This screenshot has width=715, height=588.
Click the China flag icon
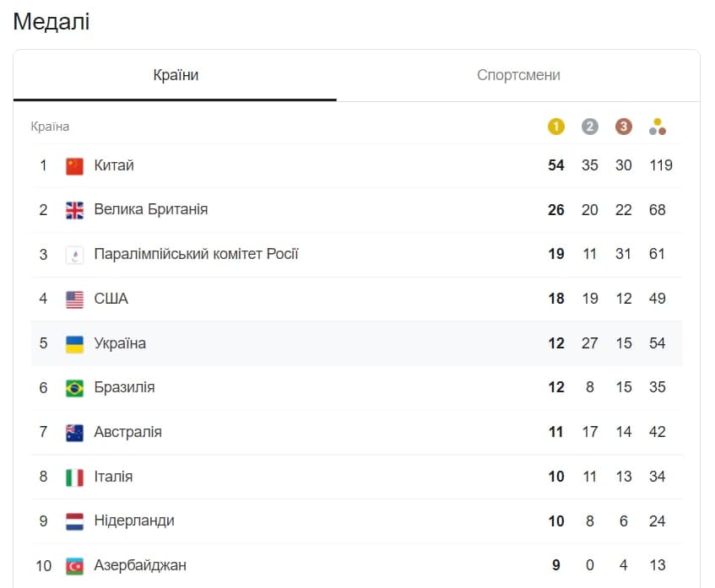tap(75, 166)
